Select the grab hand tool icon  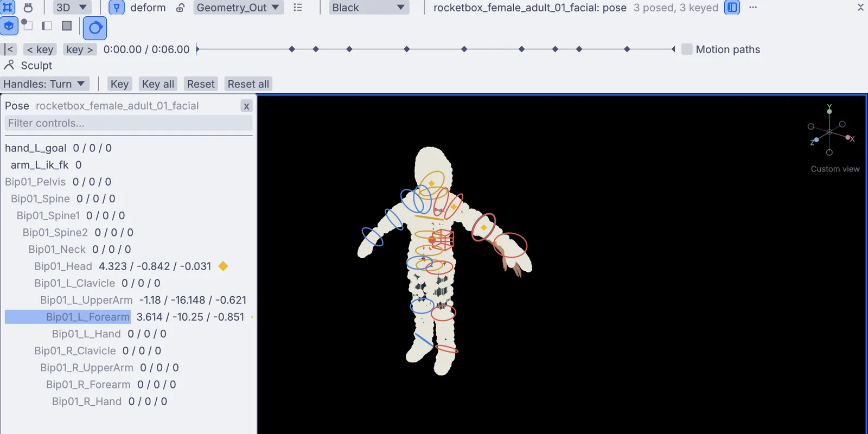tap(28, 8)
